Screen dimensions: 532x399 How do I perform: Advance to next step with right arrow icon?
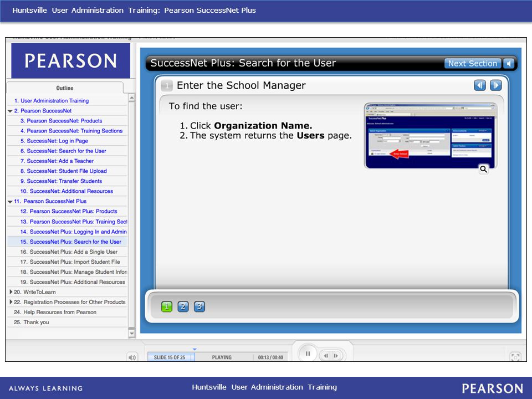point(495,85)
